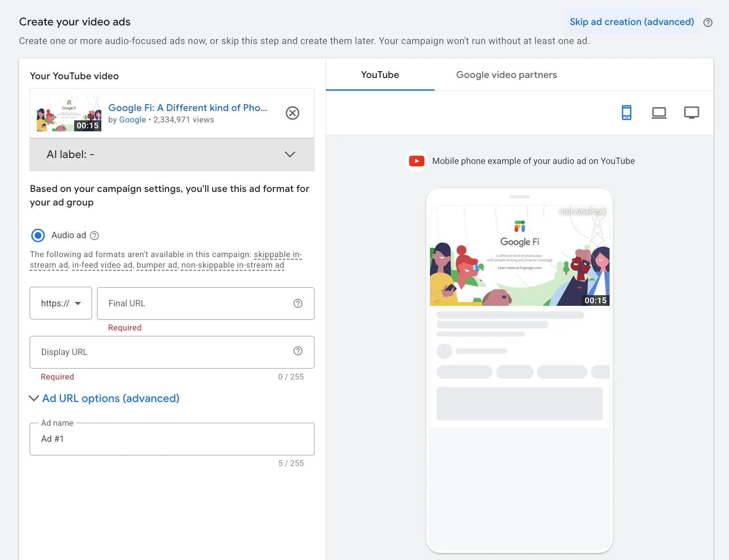Click the Google Fi video thumbnail
The height and width of the screenshot is (560, 729).
click(69, 113)
